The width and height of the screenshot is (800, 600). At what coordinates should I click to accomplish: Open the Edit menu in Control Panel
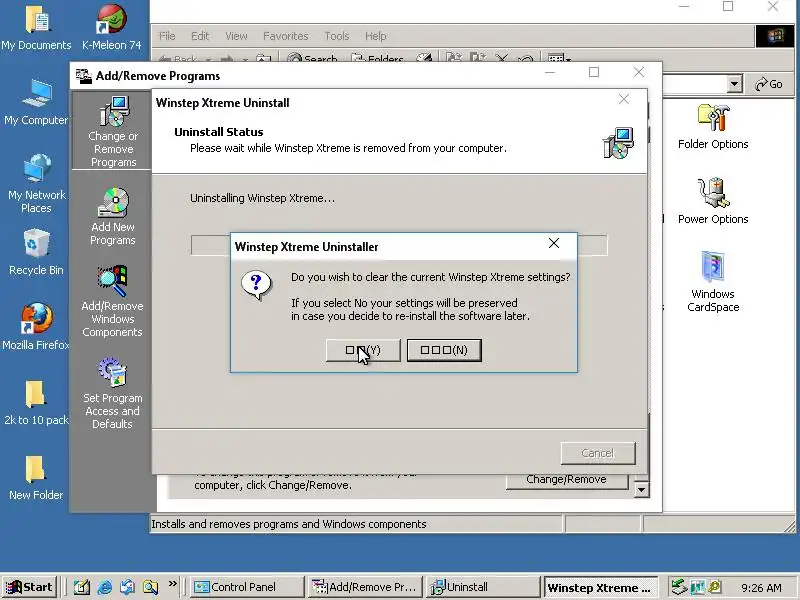point(200,36)
